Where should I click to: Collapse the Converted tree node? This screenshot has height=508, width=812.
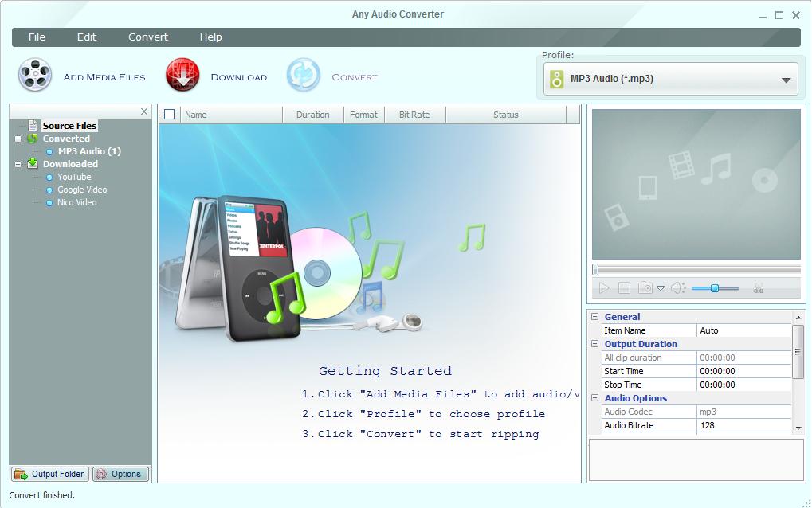[18, 139]
